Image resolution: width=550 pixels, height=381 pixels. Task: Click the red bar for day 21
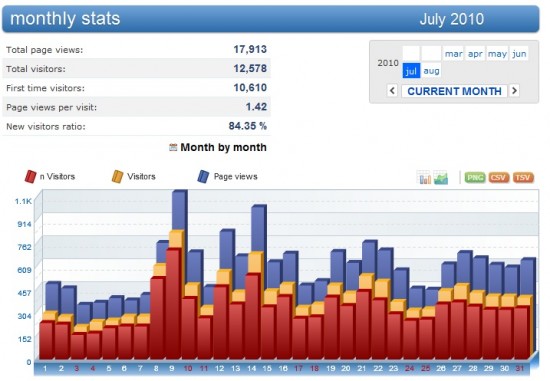coord(363,325)
